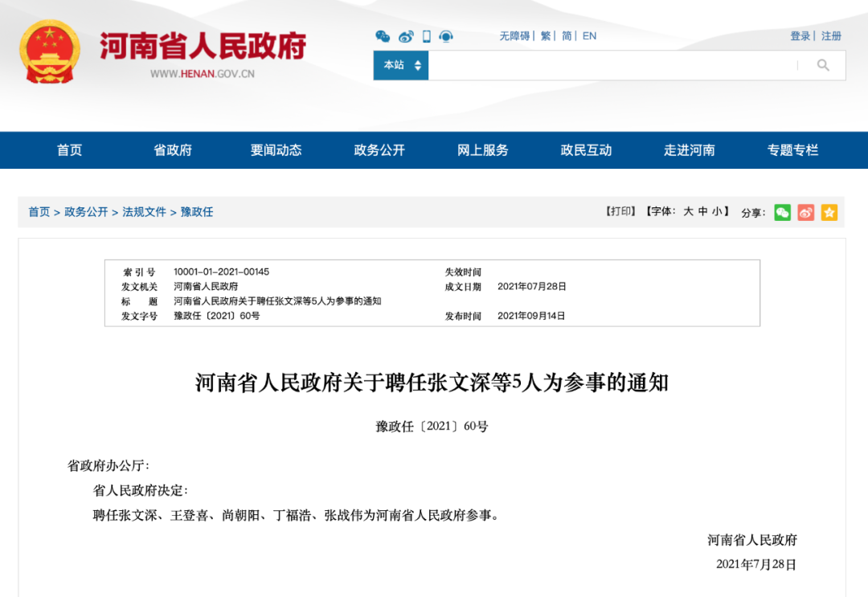Open the 法规文件 breadcrumb link
Viewport: 868px width, 597px height.
[x=144, y=212]
